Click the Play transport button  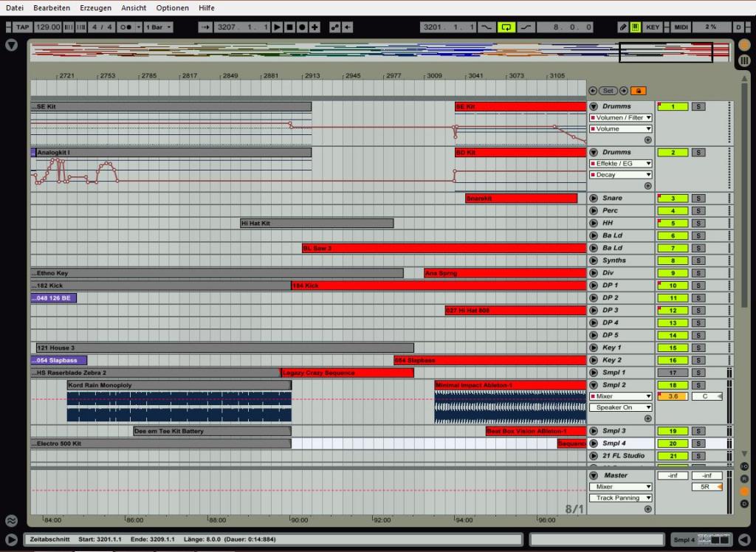pos(278,27)
